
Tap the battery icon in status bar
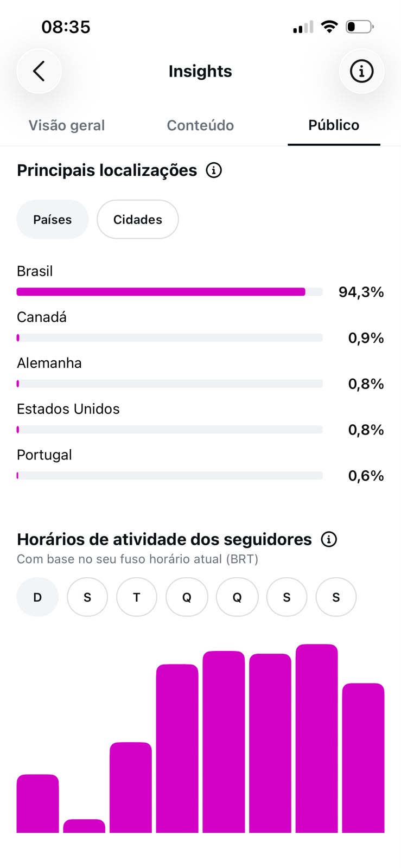[x=360, y=27]
